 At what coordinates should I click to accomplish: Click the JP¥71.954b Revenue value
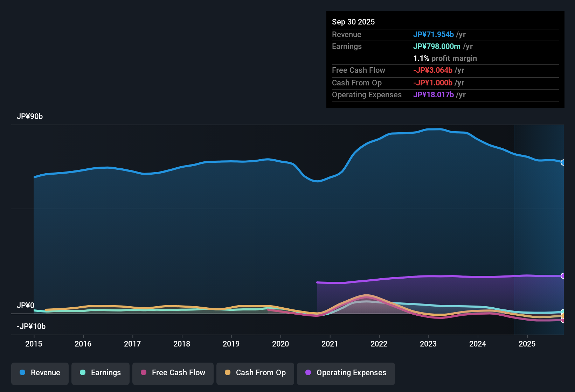pos(434,34)
